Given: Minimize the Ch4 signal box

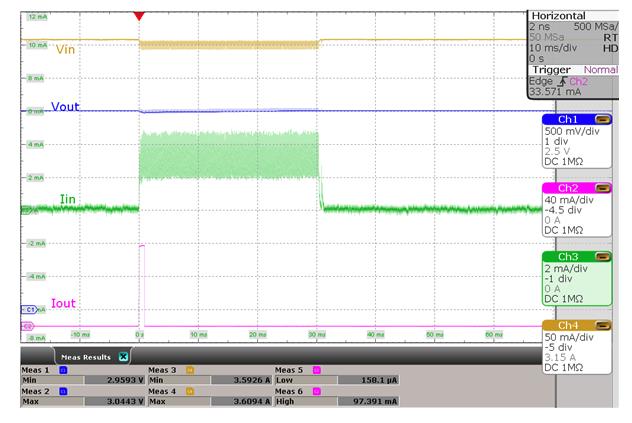Looking at the screenshot, I should click(x=603, y=325).
